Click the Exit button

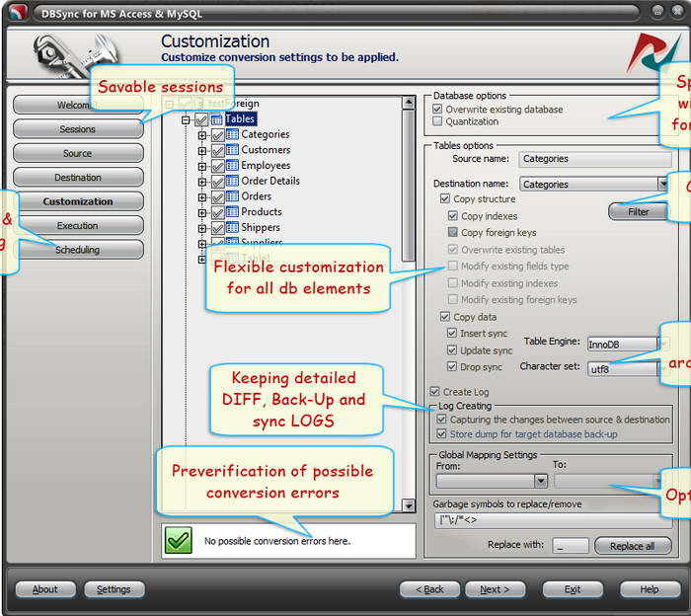[x=573, y=589]
